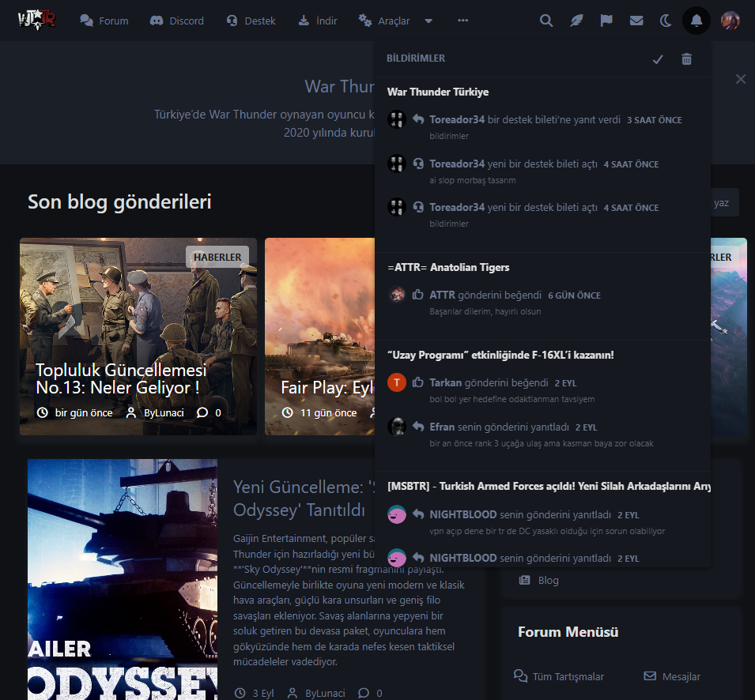Toggle the moon night mode icon

tap(666, 21)
